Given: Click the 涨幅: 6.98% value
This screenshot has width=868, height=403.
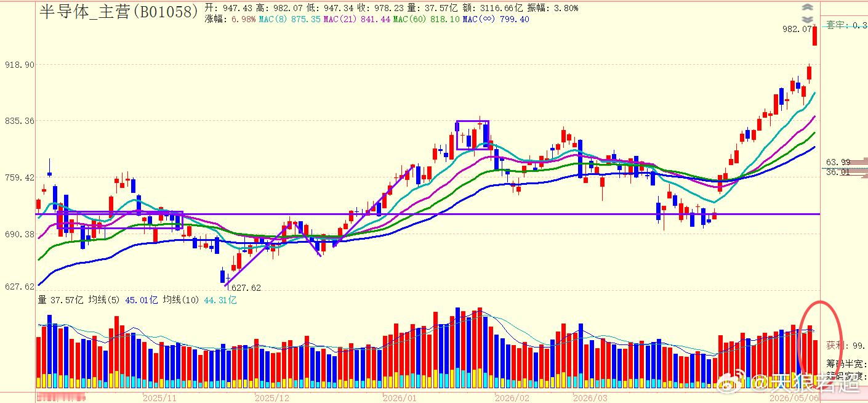Looking at the screenshot, I should [x=230, y=19].
